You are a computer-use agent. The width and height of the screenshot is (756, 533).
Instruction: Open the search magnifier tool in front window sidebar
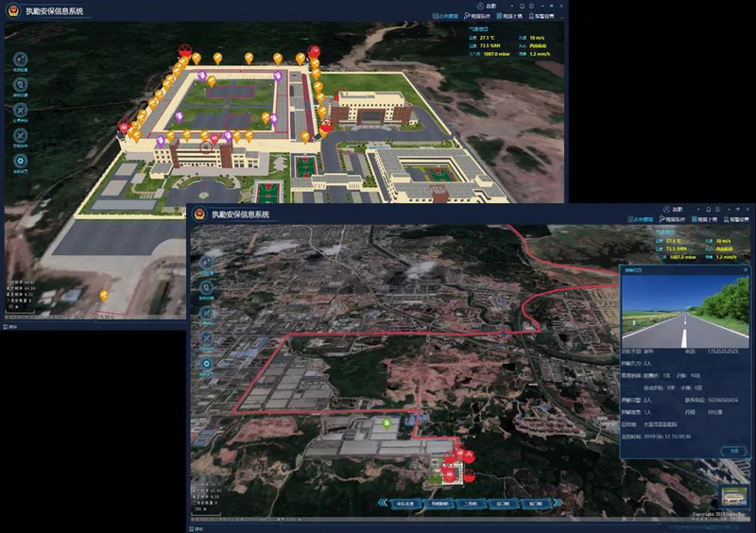(206, 288)
